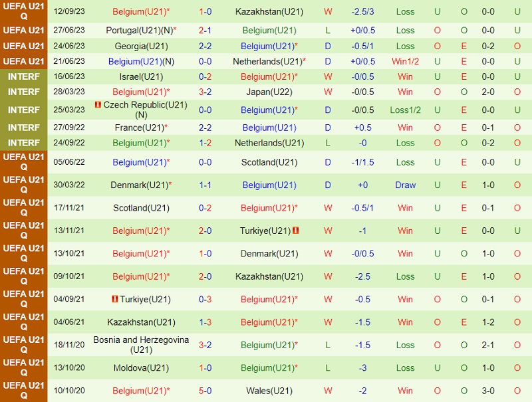Open Portugal(U21)(N) team link
The width and height of the screenshot is (532, 402).
click(139, 31)
